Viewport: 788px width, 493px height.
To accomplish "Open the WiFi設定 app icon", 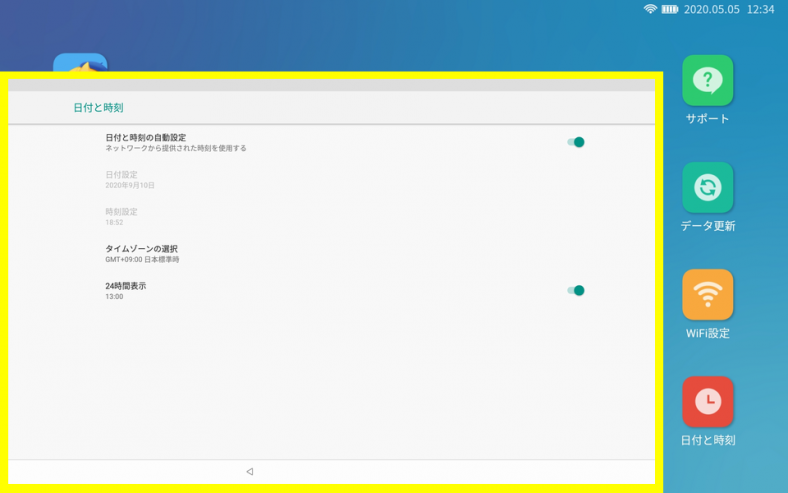I will 708,294.
